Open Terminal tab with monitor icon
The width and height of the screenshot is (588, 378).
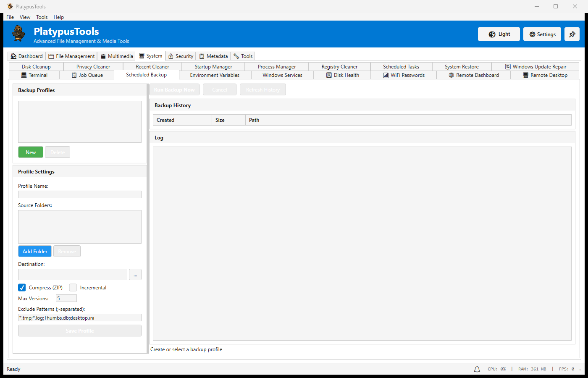(24, 75)
